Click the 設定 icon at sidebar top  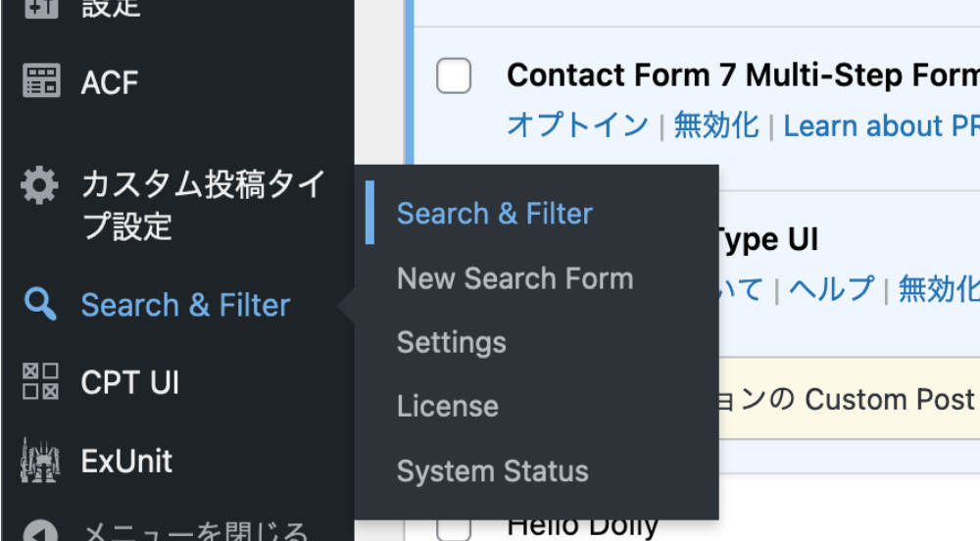pyautogui.click(x=40, y=8)
